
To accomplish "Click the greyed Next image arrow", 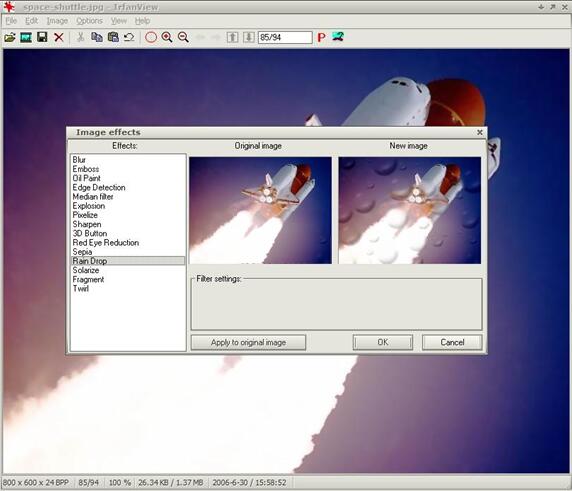I will coord(216,37).
